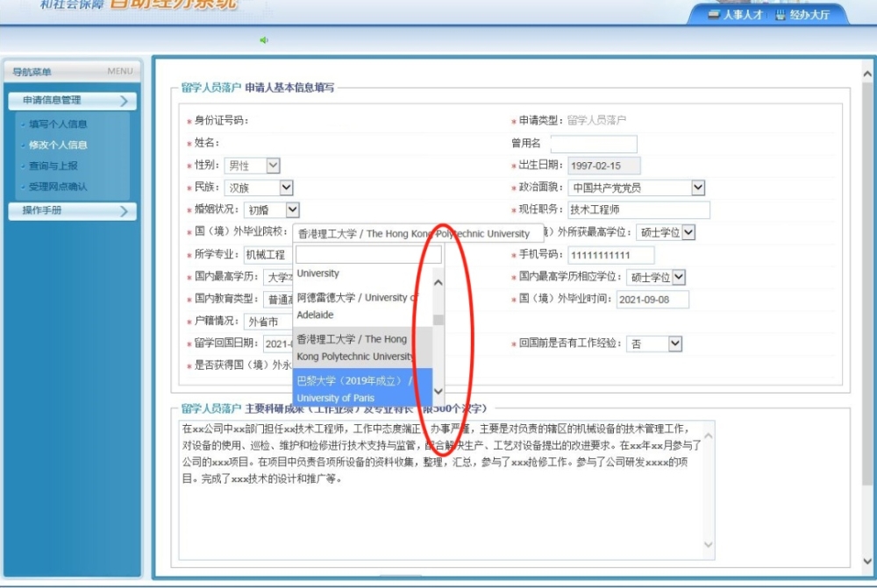The image size is (877, 588).
Task: Open 填写个人信息 in navigation menu
Action: point(58,124)
